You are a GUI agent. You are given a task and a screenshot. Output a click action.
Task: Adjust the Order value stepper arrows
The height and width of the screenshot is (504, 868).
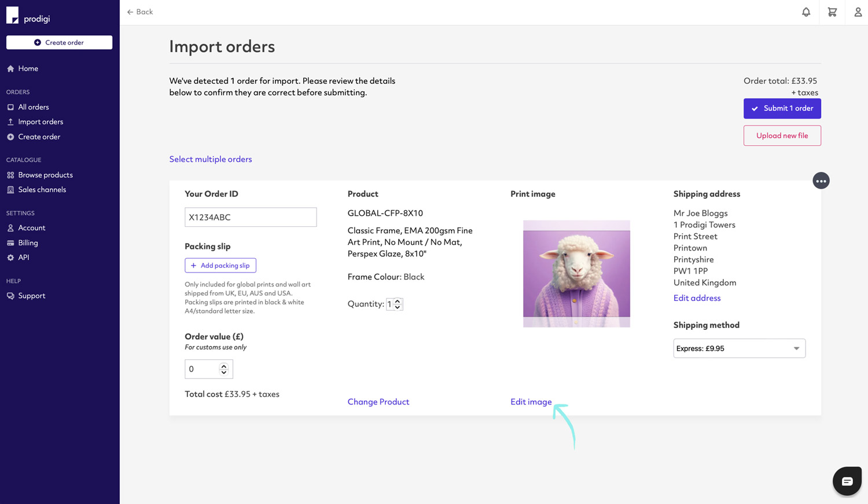pyautogui.click(x=224, y=369)
